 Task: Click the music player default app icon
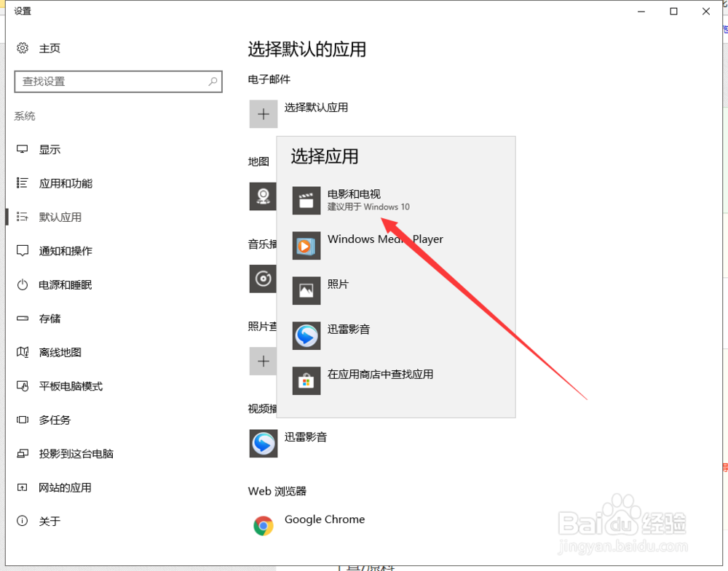tap(263, 279)
